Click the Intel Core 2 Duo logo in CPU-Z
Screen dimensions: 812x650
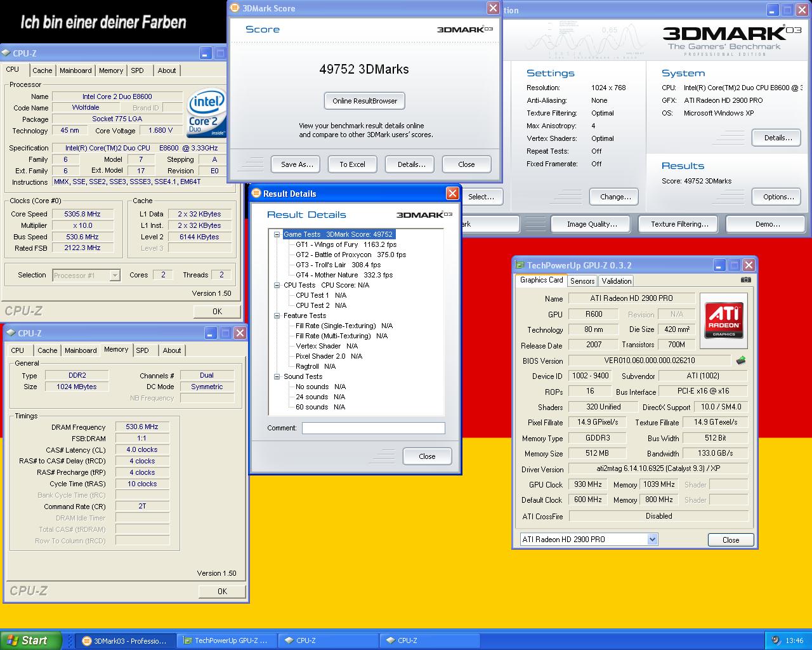pos(206,113)
